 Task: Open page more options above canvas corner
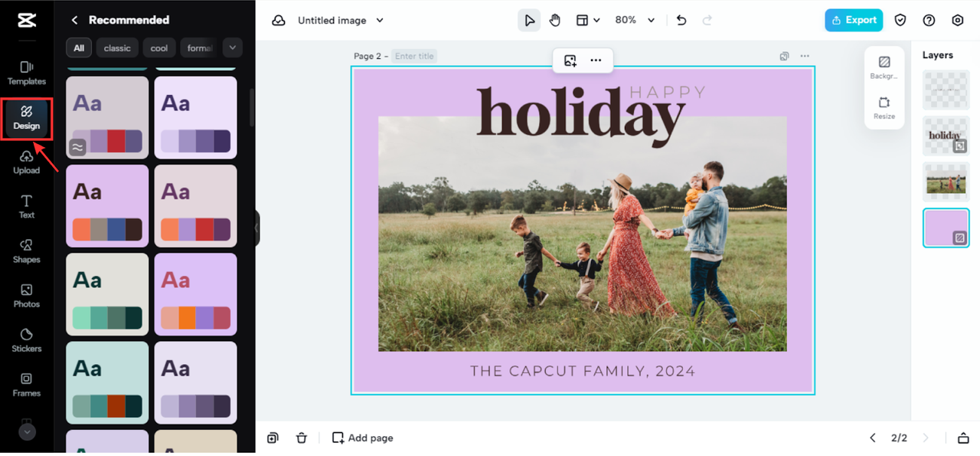pos(805,56)
